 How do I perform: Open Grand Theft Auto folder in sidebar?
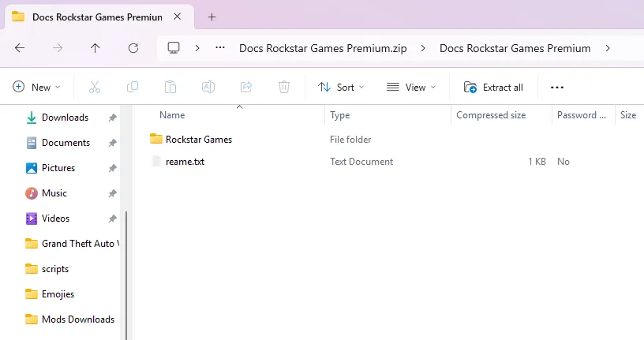point(72,244)
